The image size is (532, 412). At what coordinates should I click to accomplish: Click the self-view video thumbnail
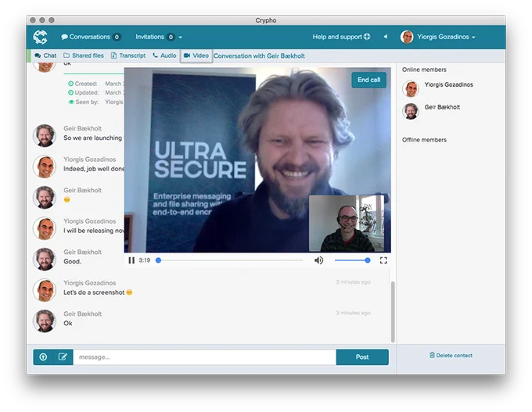click(347, 223)
